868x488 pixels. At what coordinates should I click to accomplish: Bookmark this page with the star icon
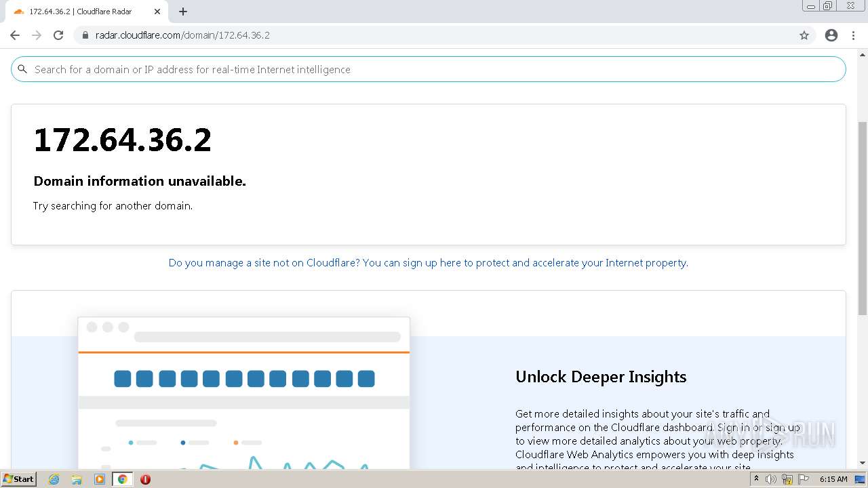[804, 35]
